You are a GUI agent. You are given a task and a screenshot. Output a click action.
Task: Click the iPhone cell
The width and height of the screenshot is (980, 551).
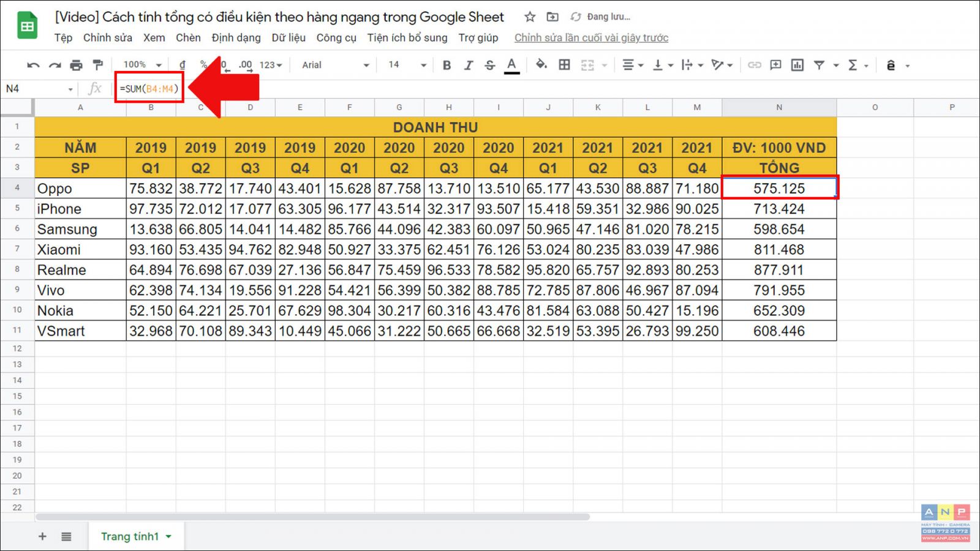(80, 209)
